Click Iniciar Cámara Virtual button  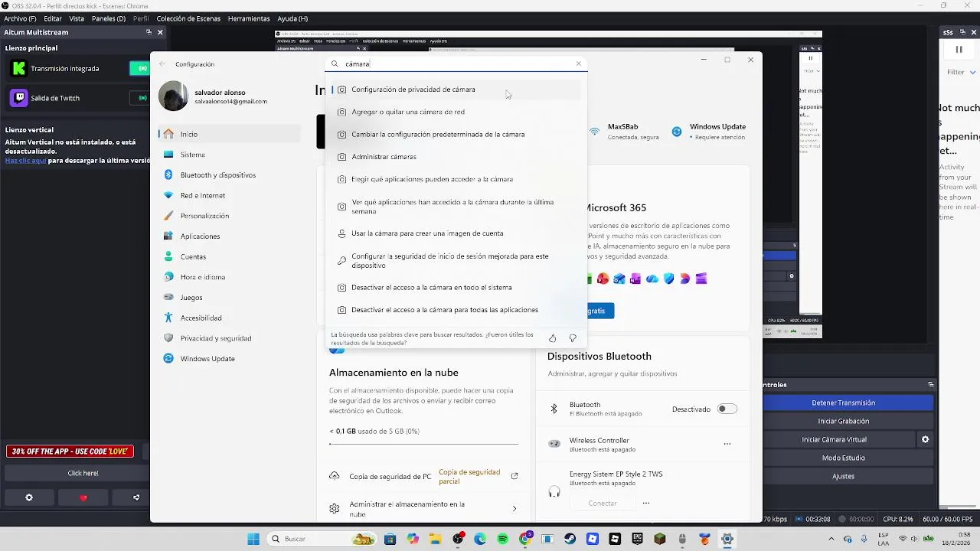834,439
